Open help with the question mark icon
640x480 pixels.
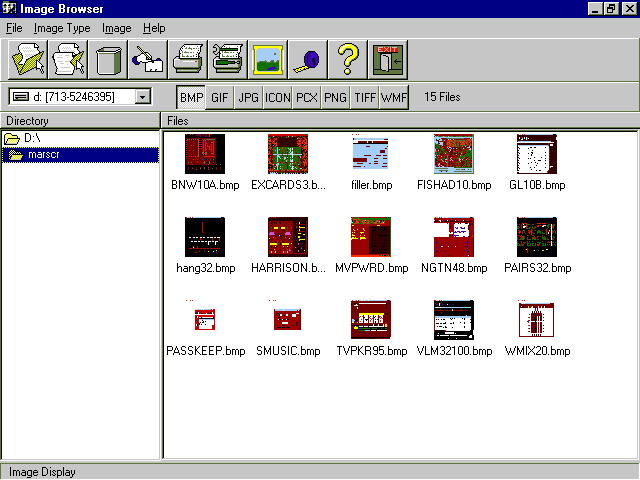347,59
